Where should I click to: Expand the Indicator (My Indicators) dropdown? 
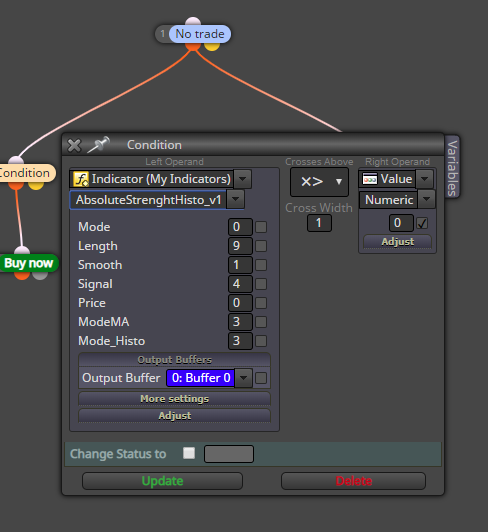pos(243,179)
